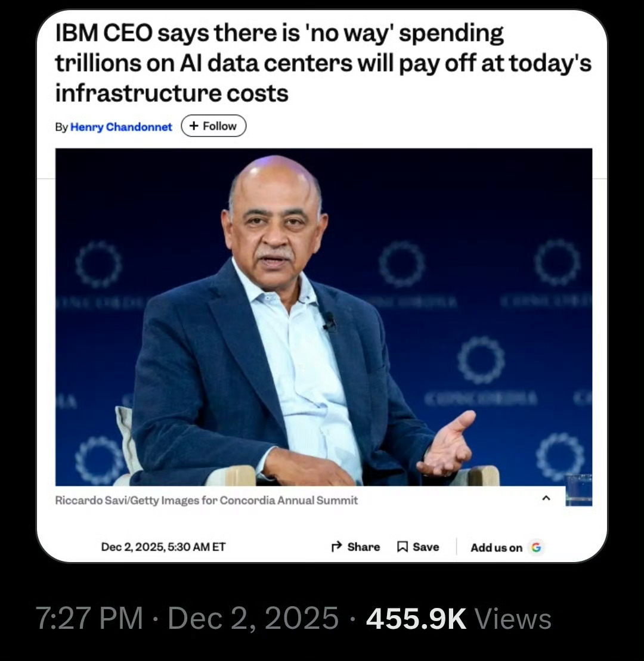Screen dimensions: 644x661
Task: Enable article save state with the Save control
Action: pos(417,547)
